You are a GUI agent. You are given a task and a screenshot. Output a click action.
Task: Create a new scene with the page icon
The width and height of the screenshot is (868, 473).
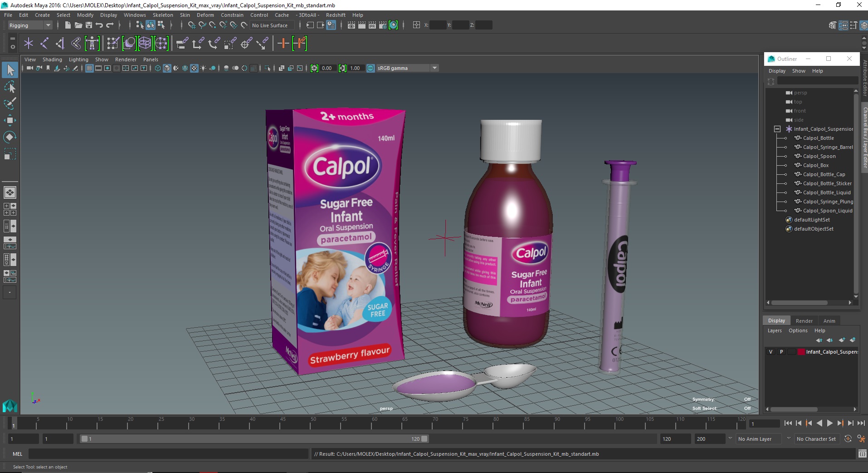tap(68, 25)
